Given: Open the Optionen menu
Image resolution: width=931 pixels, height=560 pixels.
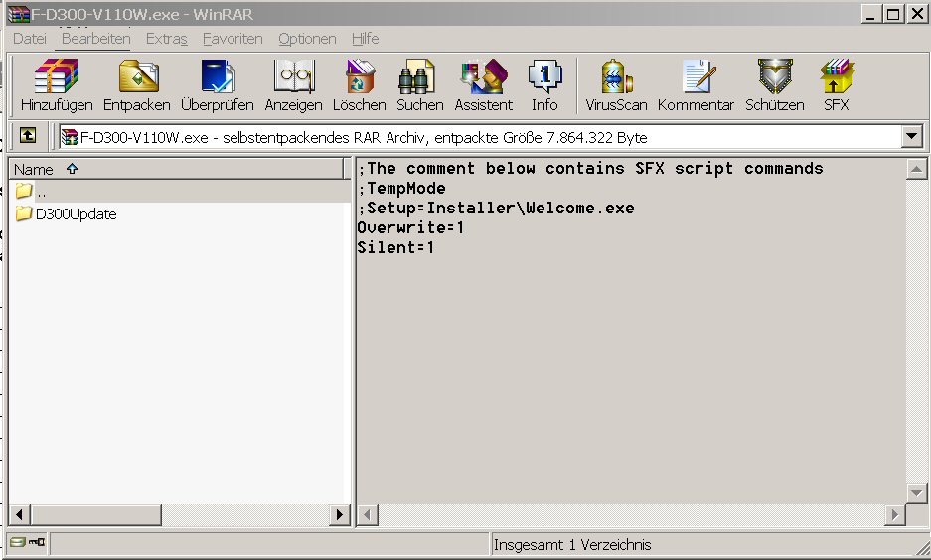Looking at the screenshot, I should 307,39.
